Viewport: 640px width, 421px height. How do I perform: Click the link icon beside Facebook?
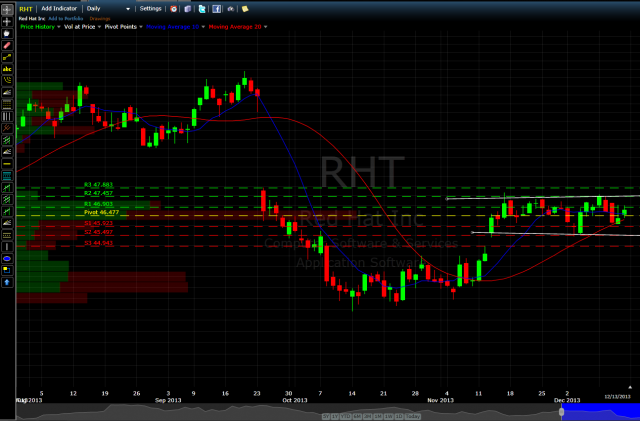[x=231, y=9]
